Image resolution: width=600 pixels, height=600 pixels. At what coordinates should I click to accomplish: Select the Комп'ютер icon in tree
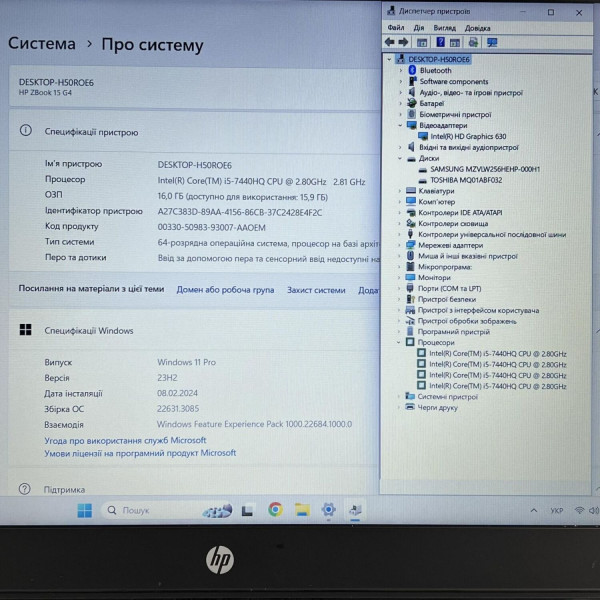click(411, 201)
